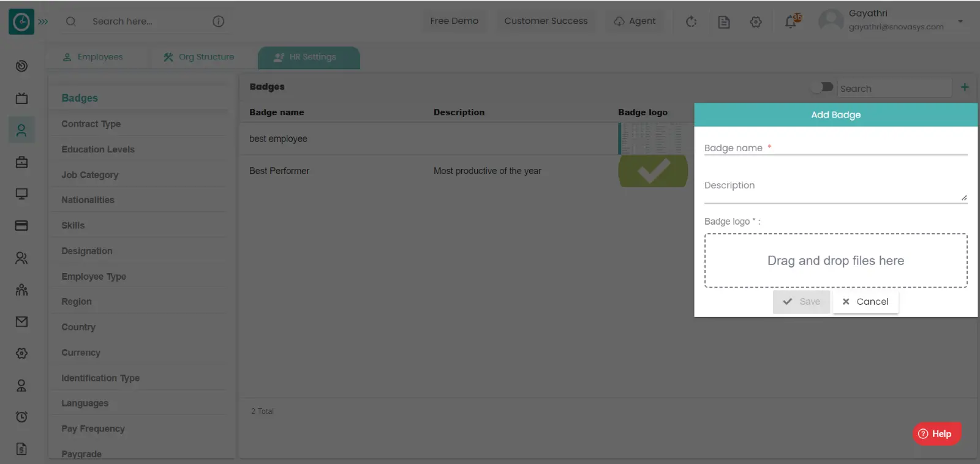Viewport: 980px width, 464px height.
Task: Open Region setting
Action: [x=76, y=302]
